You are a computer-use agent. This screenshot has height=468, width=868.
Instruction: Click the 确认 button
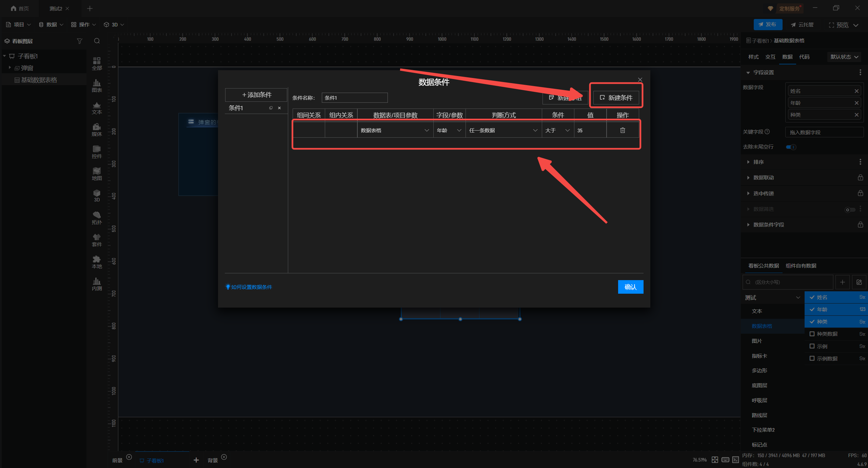pos(630,287)
